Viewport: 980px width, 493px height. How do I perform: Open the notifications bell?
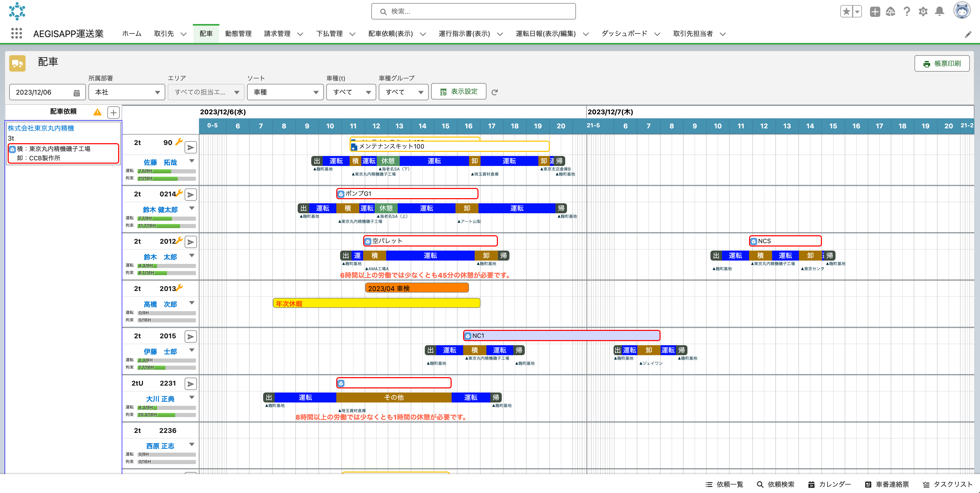point(939,12)
